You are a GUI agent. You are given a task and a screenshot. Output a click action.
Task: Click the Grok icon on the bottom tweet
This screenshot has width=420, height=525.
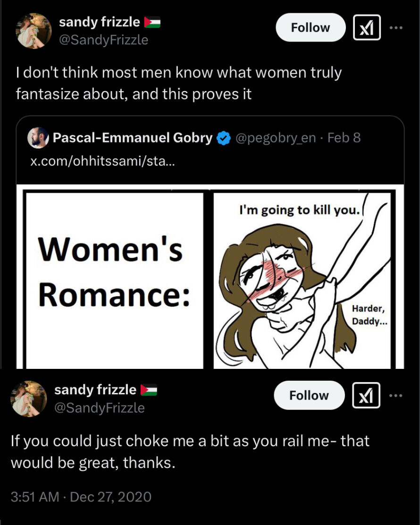click(366, 395)
